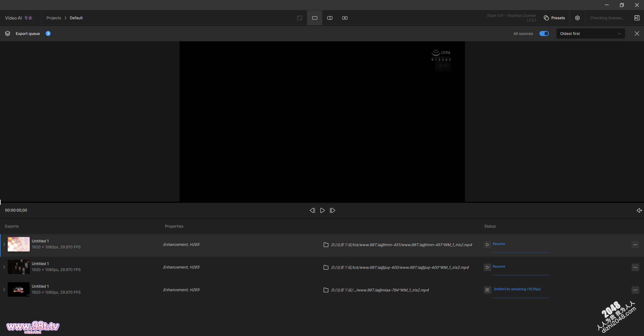Screen dimensions: 644x336
Task: Step forward one frame
Action: pyautogui.click(x=332, y=210)
